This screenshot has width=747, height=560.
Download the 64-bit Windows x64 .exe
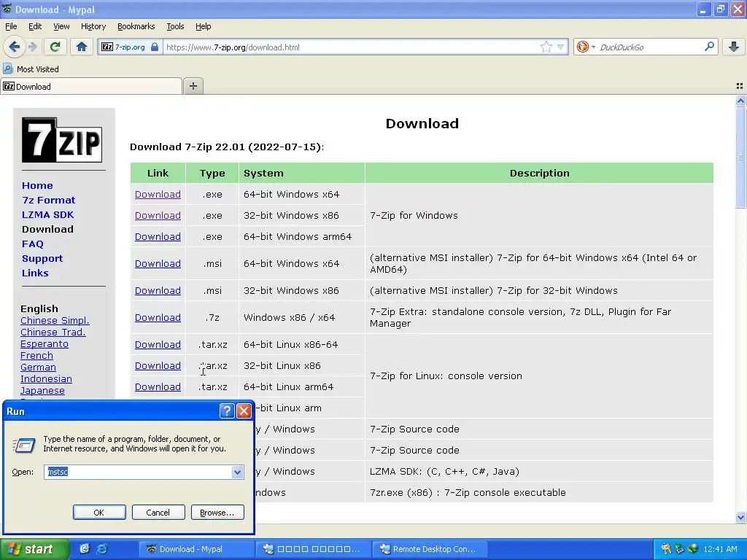point(158,194)
